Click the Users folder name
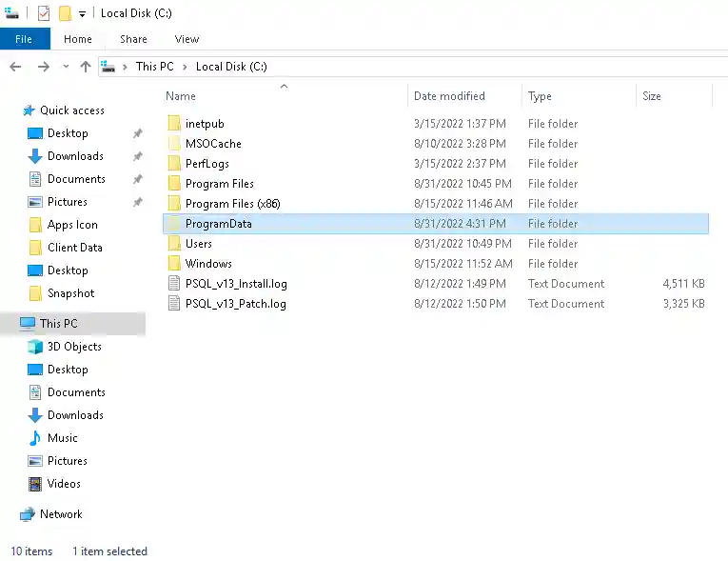The image size is (728, 561). 198,244
